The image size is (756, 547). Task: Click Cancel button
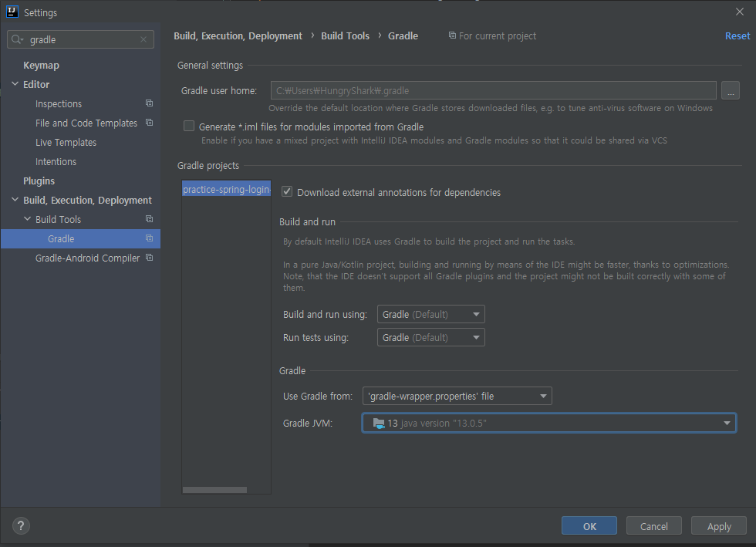654,525
